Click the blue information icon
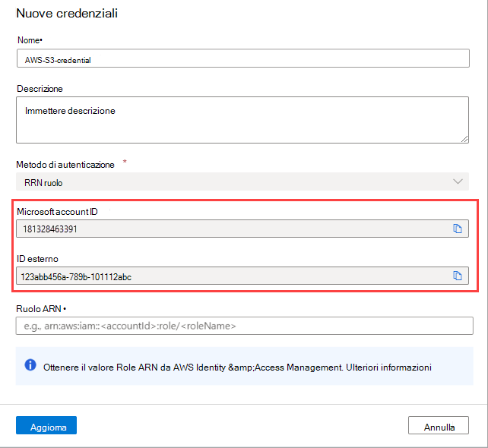The image size is (488, 448). [x=31, y=366]
